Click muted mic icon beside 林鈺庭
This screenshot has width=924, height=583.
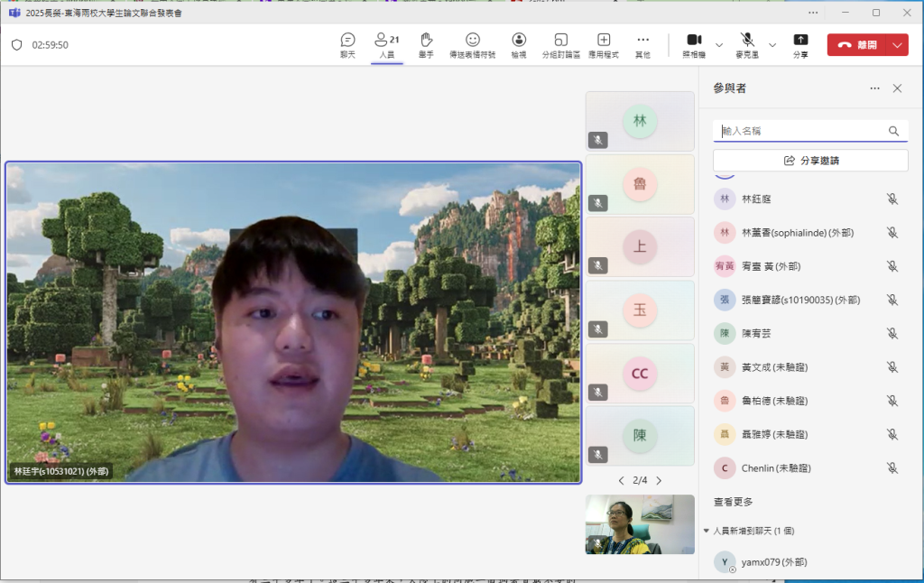[x=892, y=199]
